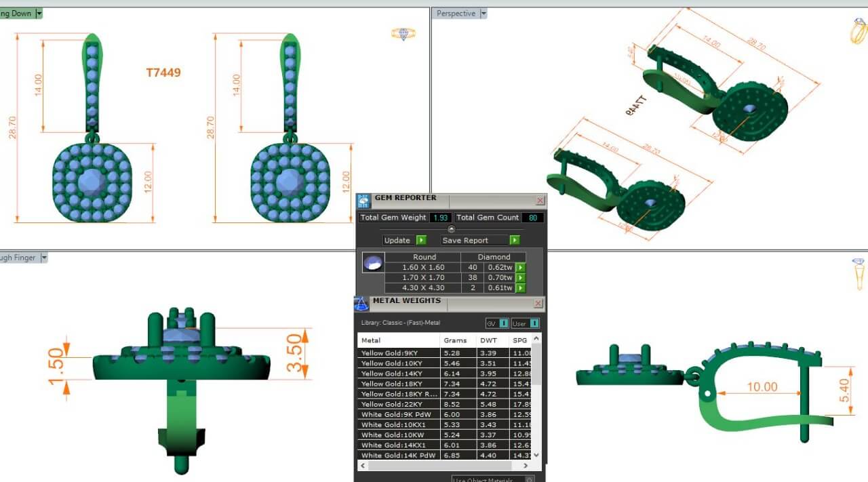Open the Perspective viewport dropdown arrow
868x482 pixels.
pos(484,14)
